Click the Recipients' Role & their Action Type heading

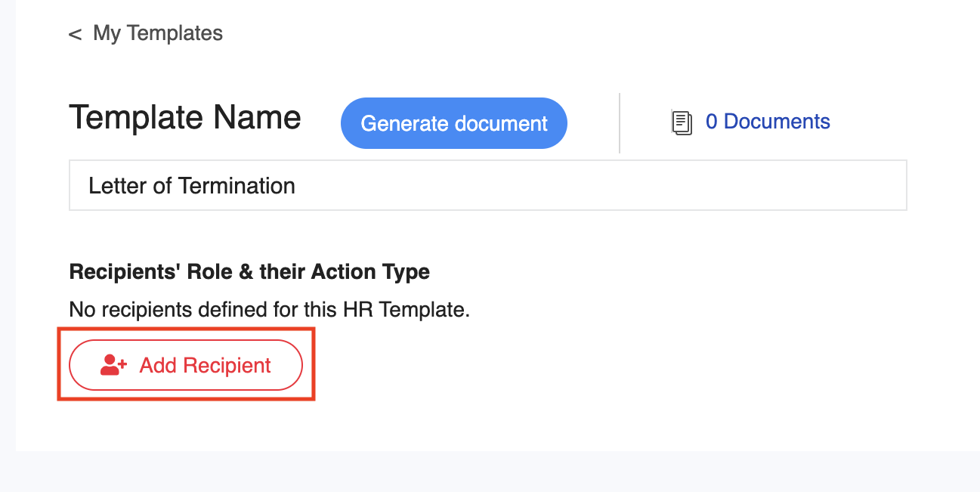(x=249, y=272)
